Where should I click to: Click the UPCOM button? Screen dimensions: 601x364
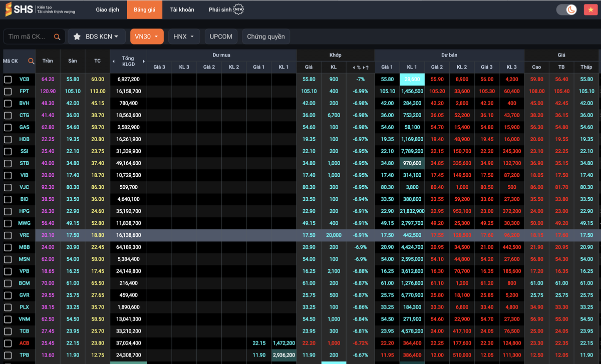coord(221,37)
